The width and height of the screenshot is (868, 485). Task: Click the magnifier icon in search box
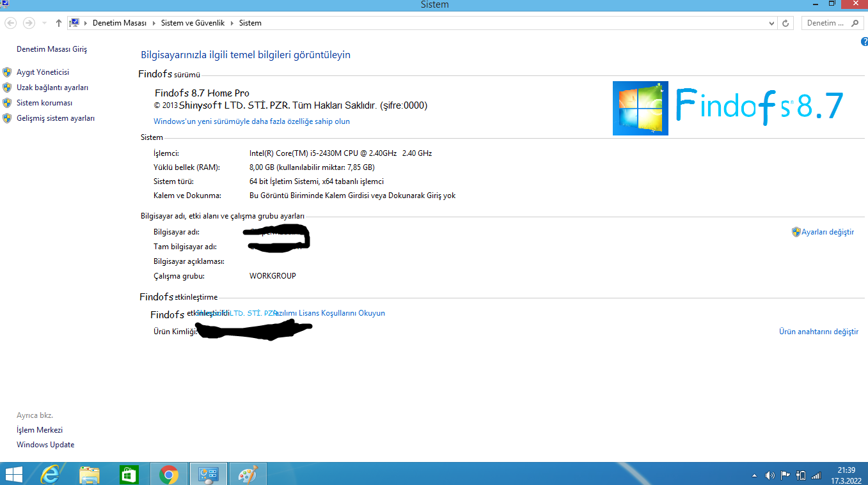pos(855,23)
